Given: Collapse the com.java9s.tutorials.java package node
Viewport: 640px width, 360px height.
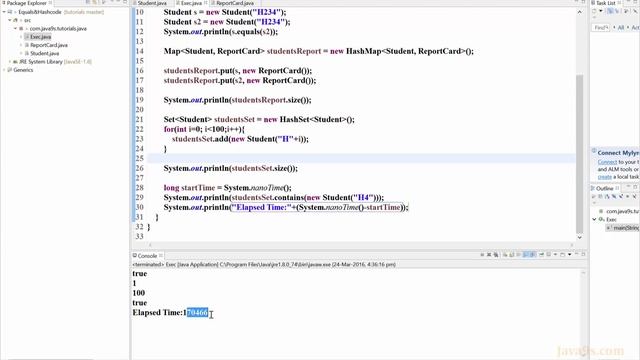Looking at the screenshot, I should point(16,29).
